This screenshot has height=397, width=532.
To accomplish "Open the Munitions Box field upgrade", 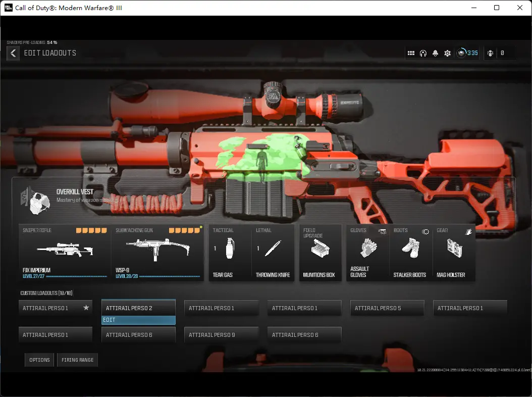I will point(321,253).
